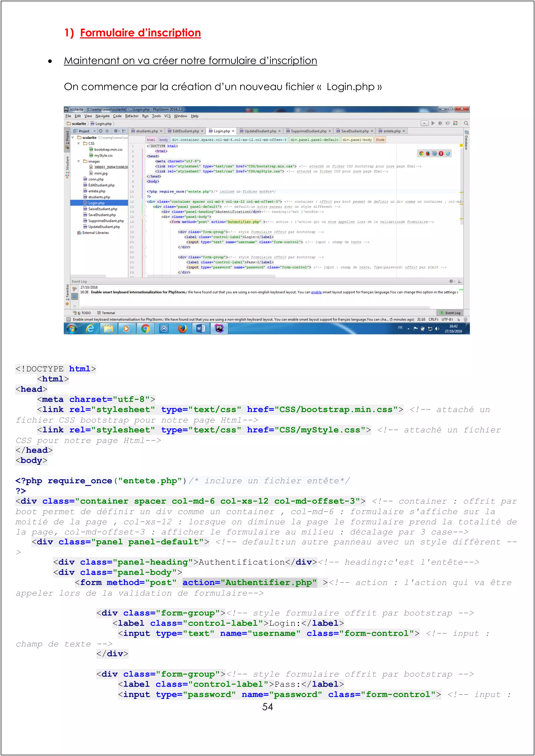Open the Database side panel
The height and width of the screenshot is (756, 535).
tap(466, 140)
